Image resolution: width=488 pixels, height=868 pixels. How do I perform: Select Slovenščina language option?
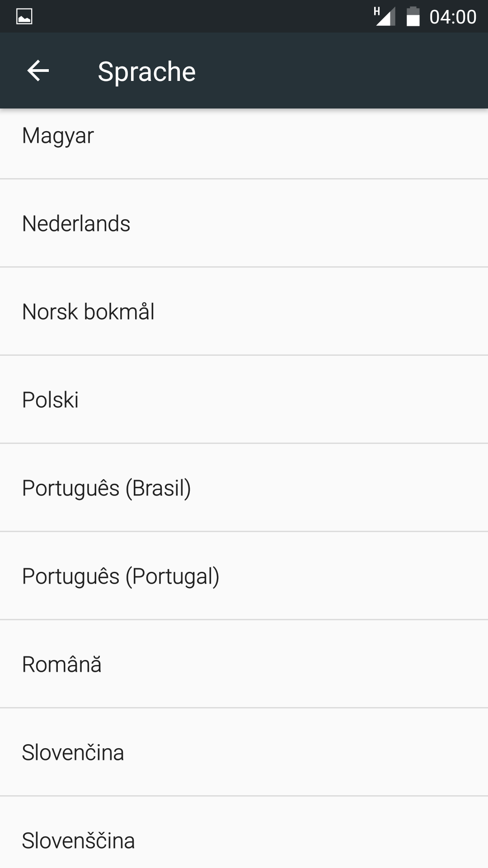click(78, 840)
